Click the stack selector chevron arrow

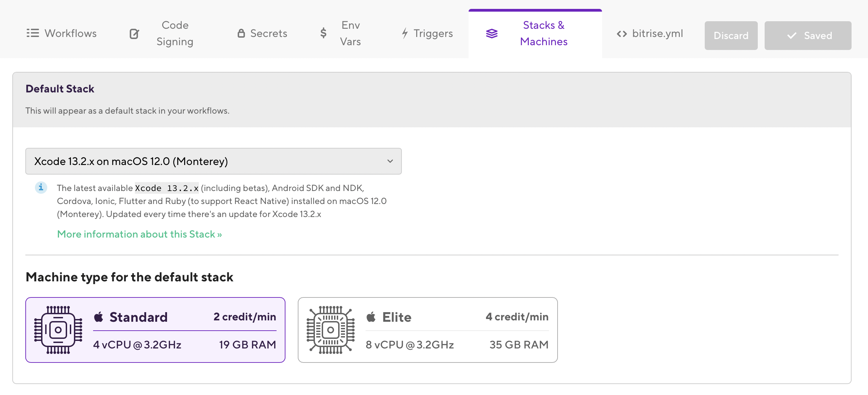pyautogui.click(x=390, y=161)
